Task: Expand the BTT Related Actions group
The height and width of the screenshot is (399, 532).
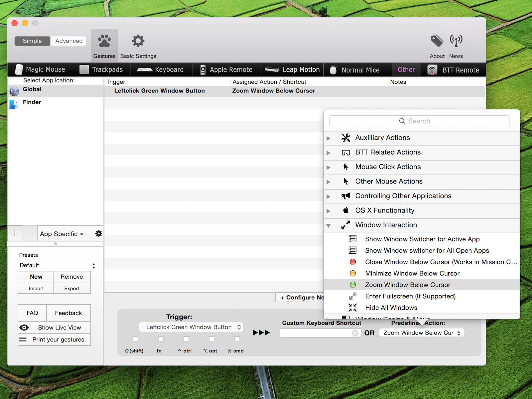Action: coord(329,153)
